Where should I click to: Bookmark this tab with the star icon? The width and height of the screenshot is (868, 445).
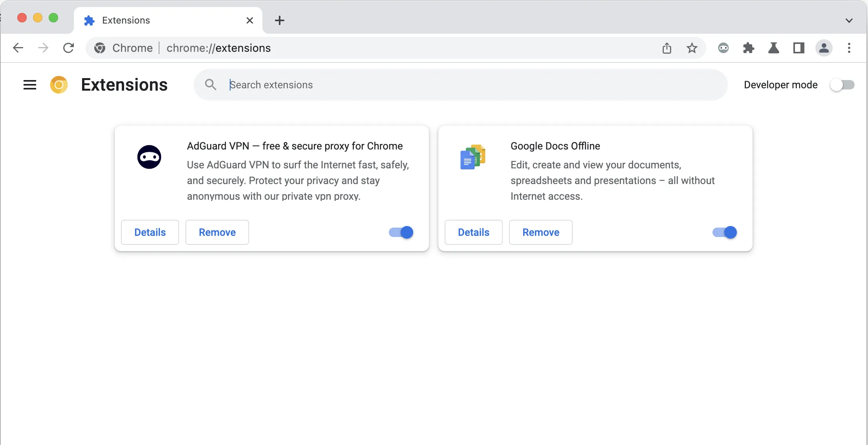click(x=692, y=48)
